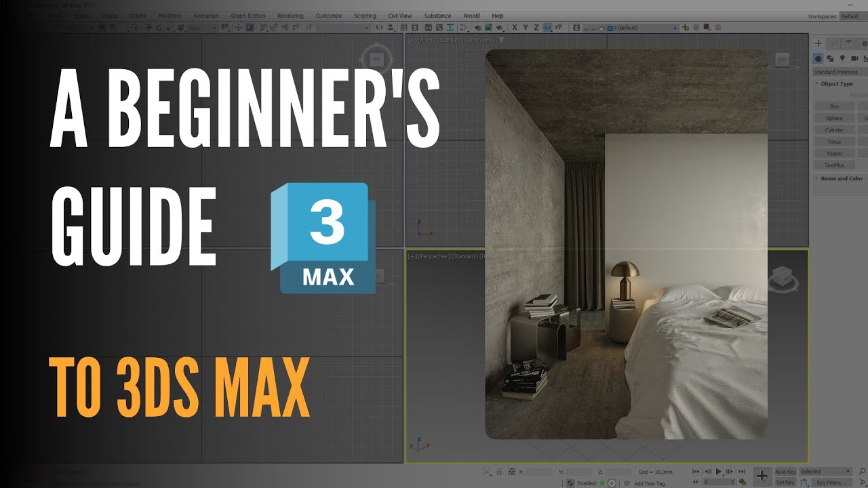Create a TextPlus primitive
The image size is (868, 488).
pyautogui.click(x=834, y=165)
